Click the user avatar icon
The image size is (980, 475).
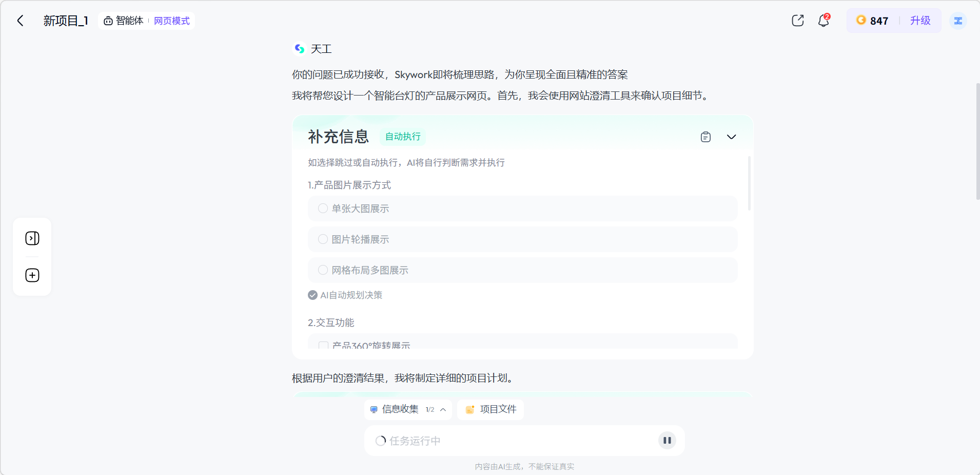coord(957,21)
